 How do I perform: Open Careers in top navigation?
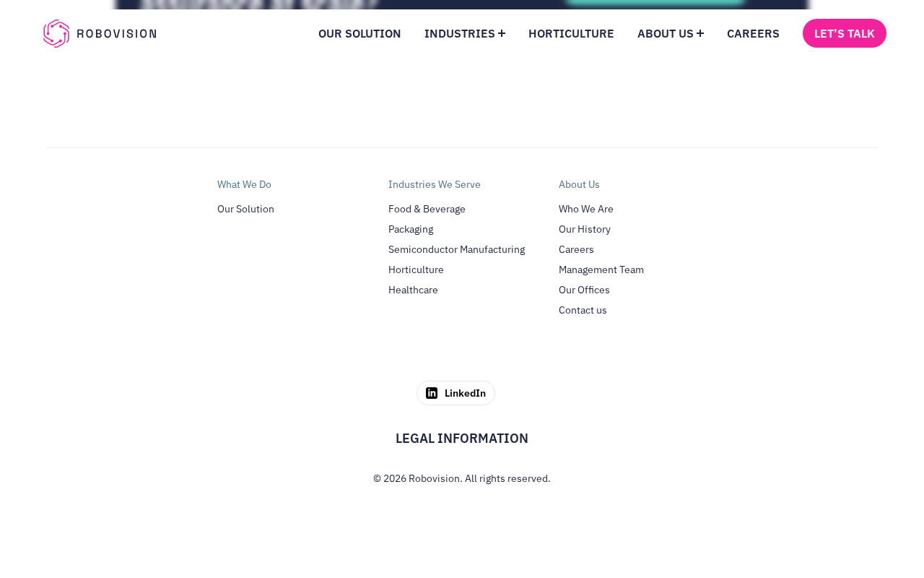click(753, 33)
